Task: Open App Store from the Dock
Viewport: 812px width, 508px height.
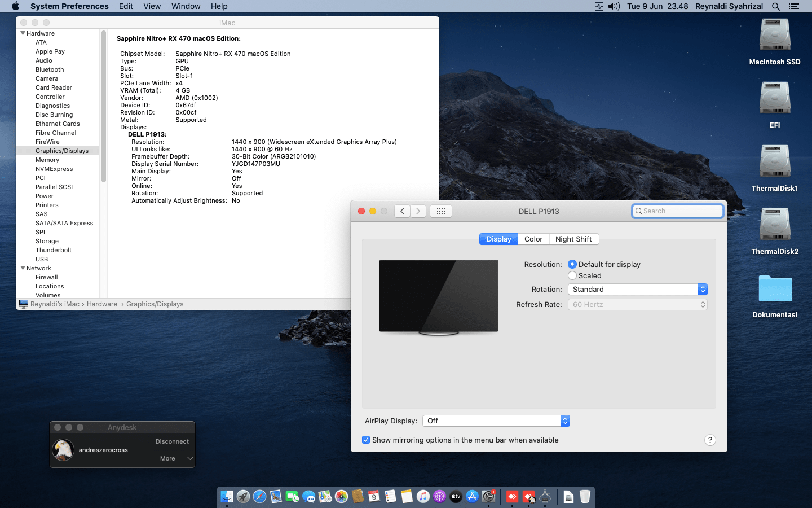Action: click(472, 496)
